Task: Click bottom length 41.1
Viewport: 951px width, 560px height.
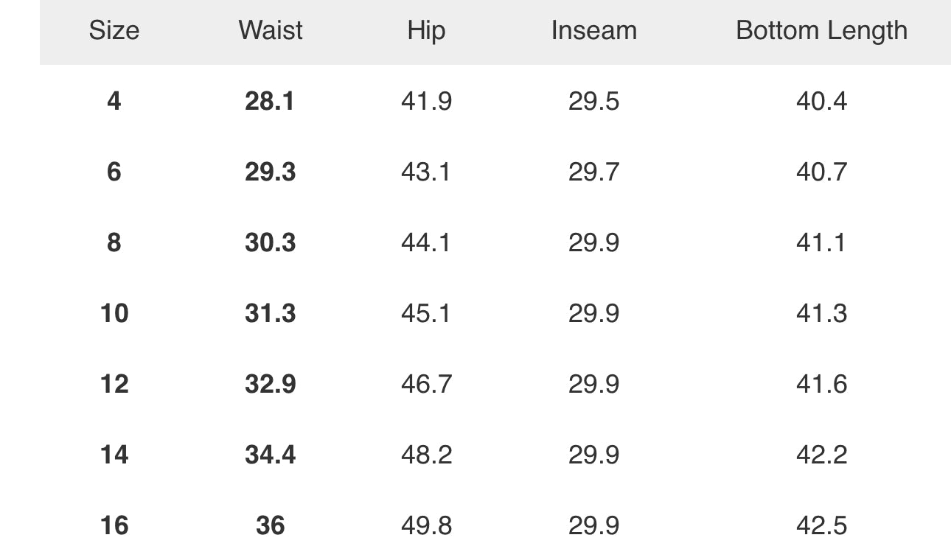Action: 821,242
